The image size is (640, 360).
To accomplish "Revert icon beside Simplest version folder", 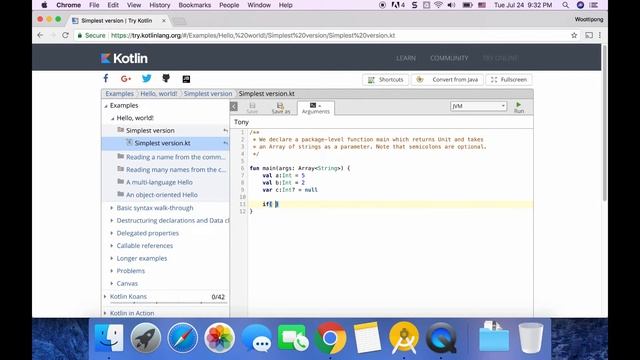I will (225, 131).
